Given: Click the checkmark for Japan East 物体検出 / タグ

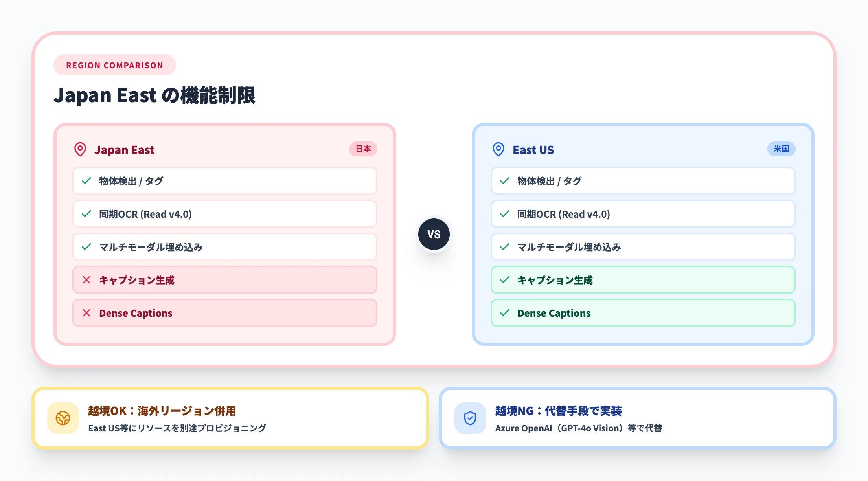Looking at the screenshot, I should tap(86, 181).
